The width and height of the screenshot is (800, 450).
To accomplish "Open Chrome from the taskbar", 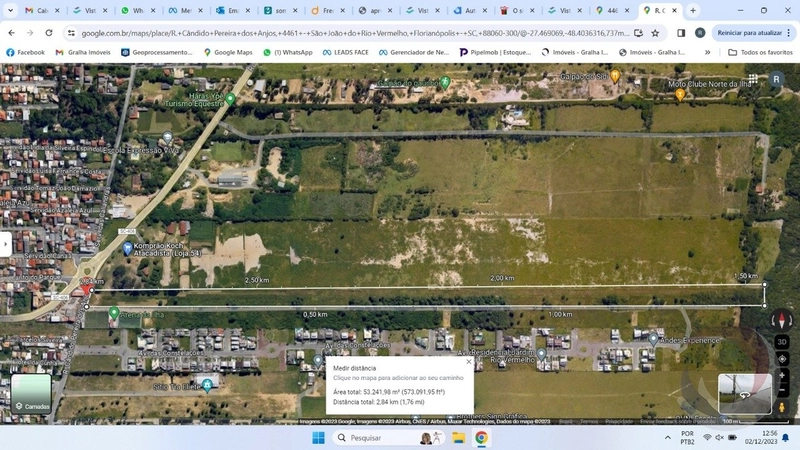I will [481, 438].
